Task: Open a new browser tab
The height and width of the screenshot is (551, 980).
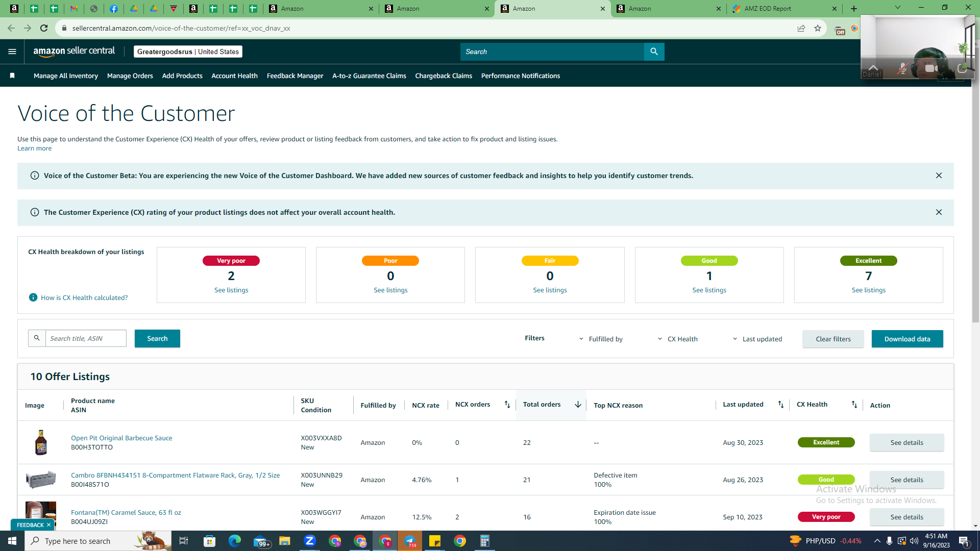Action: [x=854, y=9]
